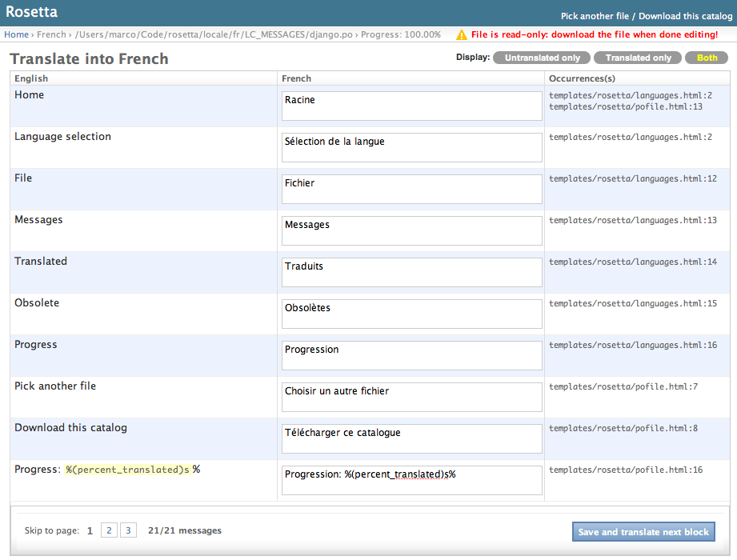The width and height of the screenshot is (737, 560).
Task: Edit the Traduits translation field
Action: [412, 272]
